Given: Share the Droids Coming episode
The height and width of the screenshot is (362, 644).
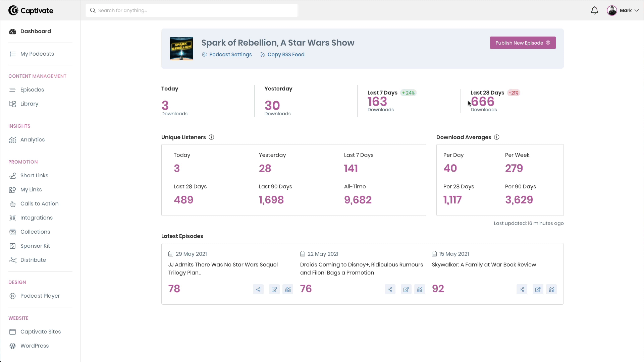Looking at the screenshot, I should pos(390,289).
